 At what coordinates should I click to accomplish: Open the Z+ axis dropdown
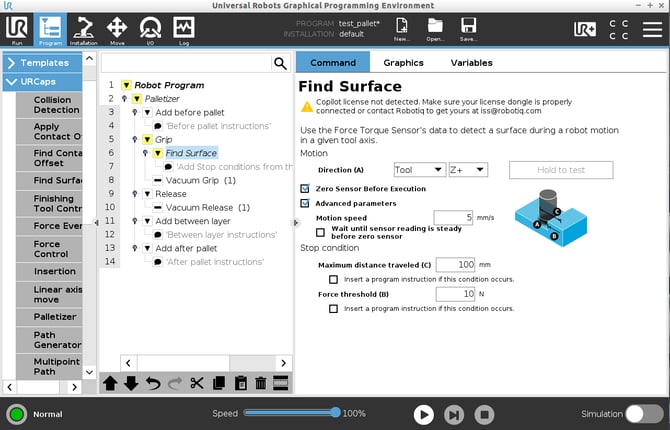(468, 170)
